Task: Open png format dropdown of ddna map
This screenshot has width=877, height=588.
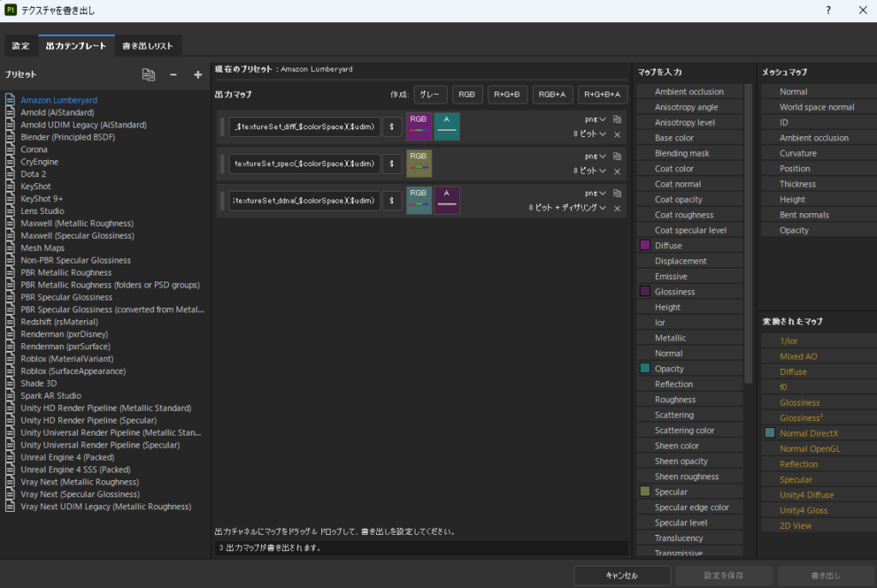Action: [x=595, y=193]
